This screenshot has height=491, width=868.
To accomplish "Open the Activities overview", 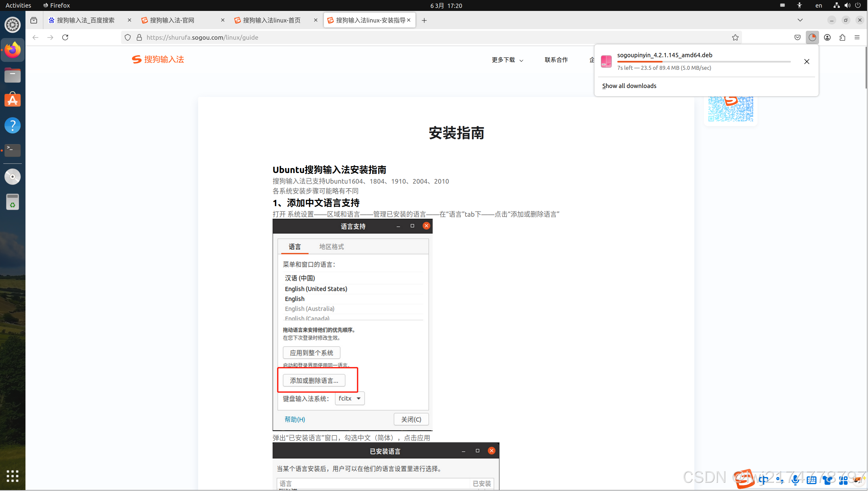I will click(18, 5).
